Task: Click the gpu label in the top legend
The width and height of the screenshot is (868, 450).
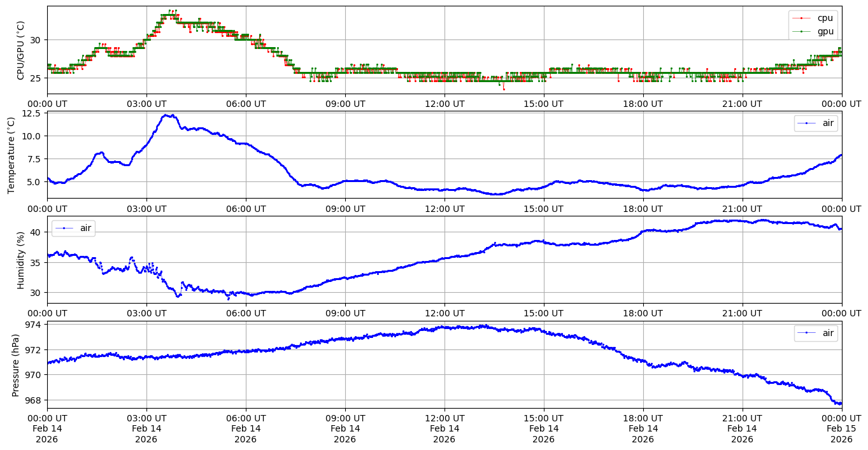Action: [x=825, y=31]
